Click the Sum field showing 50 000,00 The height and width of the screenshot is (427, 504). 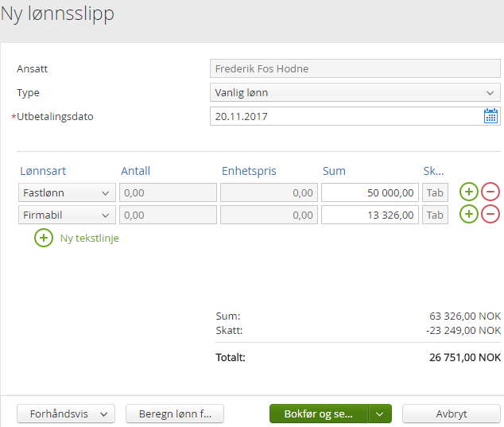[370, 192]
